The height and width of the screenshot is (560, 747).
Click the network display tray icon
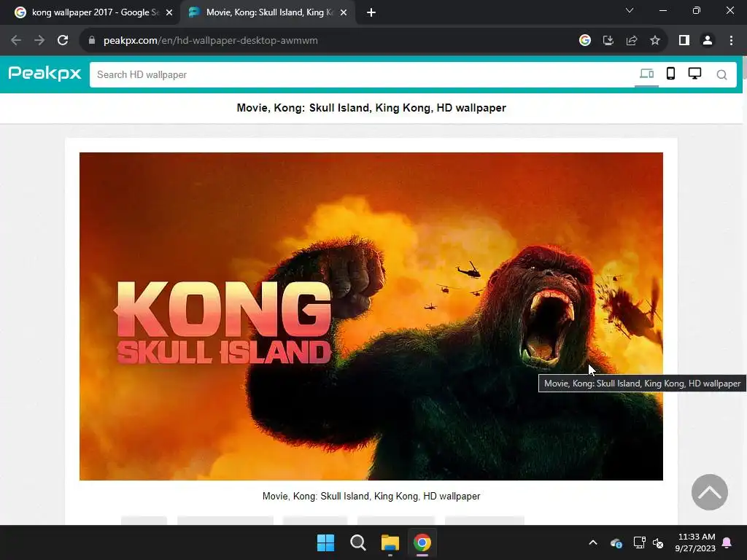639,542
